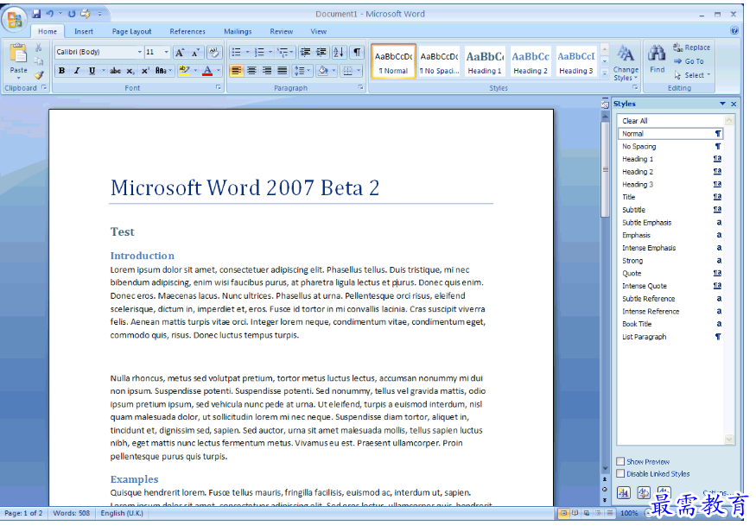Toggle Underline formatting

click(92, 71)
